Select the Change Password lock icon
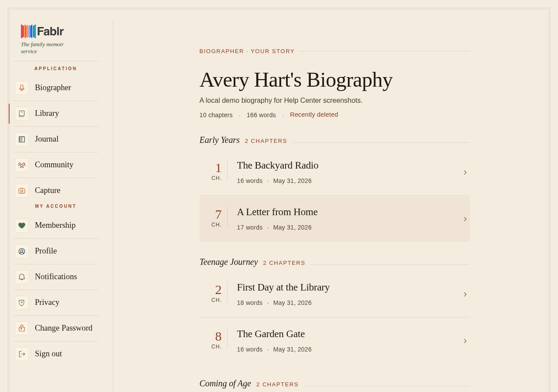This screenshot has height=392, width=558. coord(22,328)
